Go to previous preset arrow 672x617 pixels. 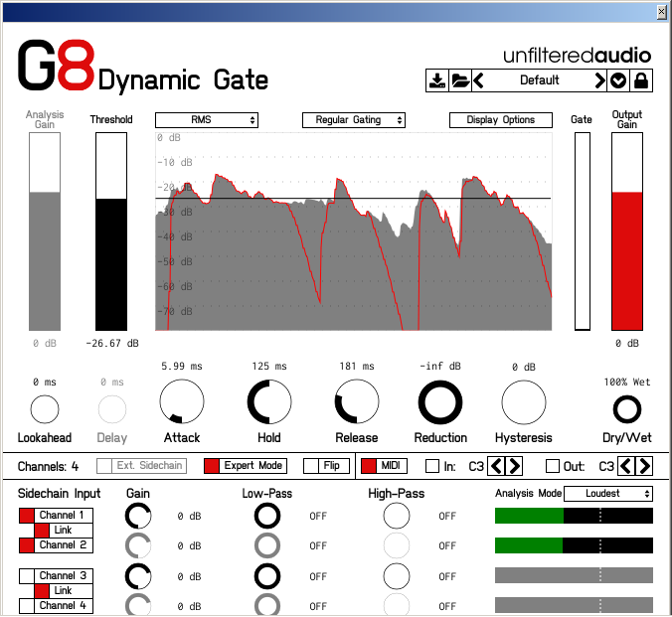(479, 81)
